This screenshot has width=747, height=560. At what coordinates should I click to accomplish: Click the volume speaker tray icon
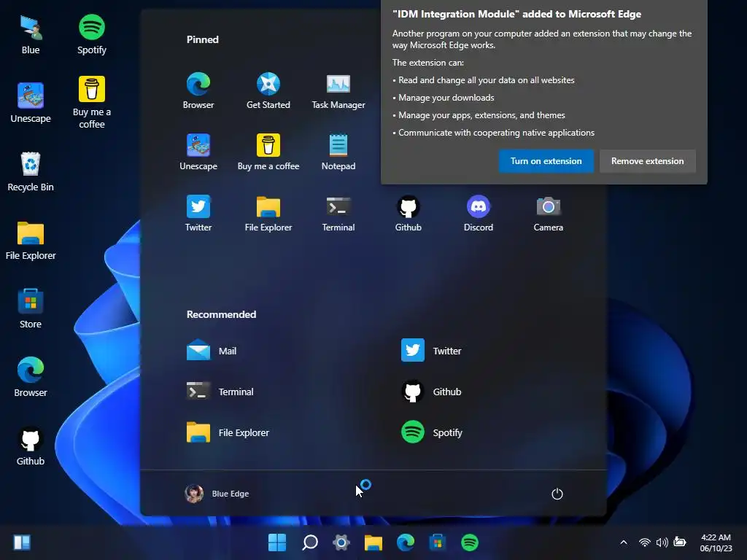(x=662, y=542)
